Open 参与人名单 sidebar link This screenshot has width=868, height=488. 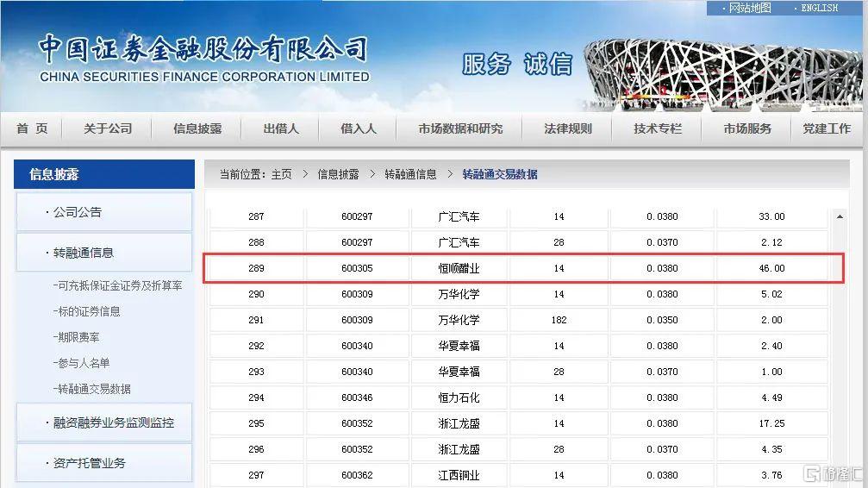[x=81, y=363]
